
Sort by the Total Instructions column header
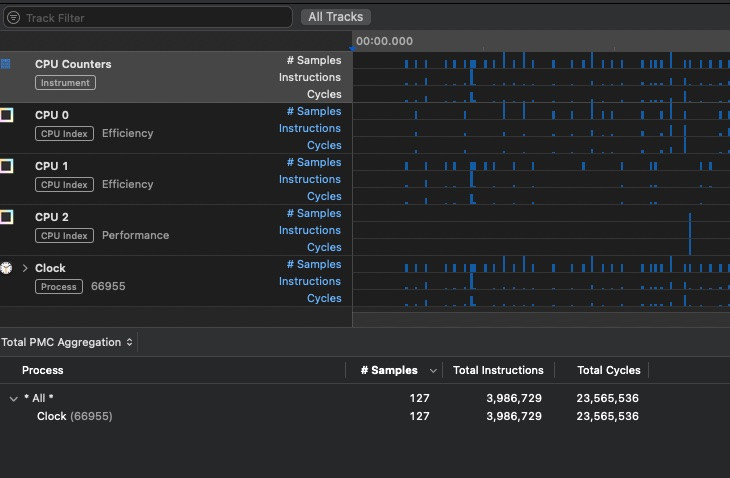coord(498,370)
